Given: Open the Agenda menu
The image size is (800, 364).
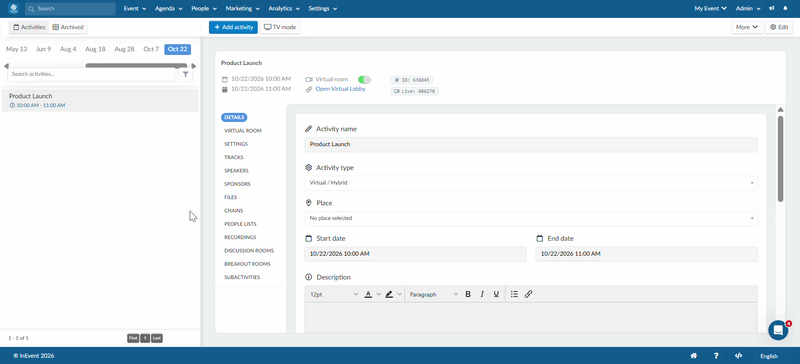Looking at the screenshot, I should pos(169,9).
